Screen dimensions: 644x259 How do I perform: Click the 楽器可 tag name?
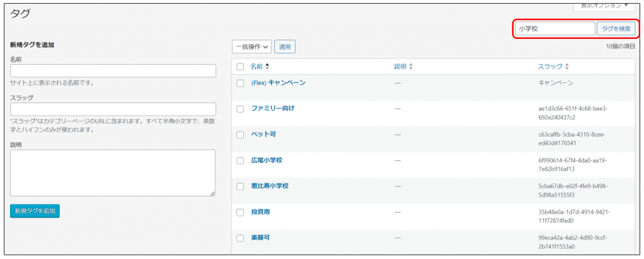click(260, 238)
